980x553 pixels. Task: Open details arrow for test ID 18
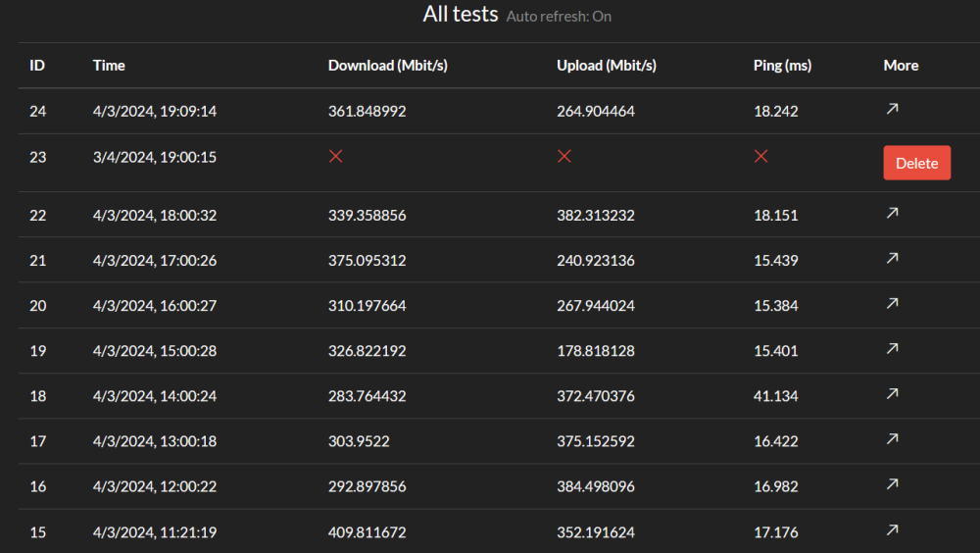point(893,393)
